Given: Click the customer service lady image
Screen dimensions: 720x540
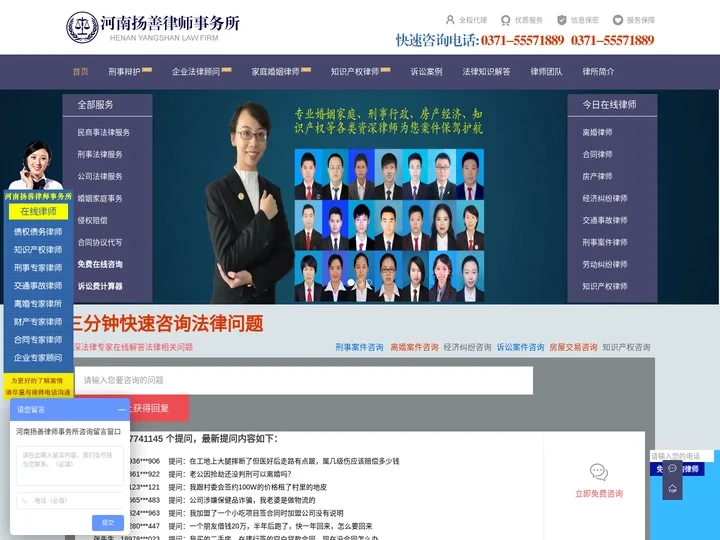Looking at the screenshot, I should [x=36, y=164].
